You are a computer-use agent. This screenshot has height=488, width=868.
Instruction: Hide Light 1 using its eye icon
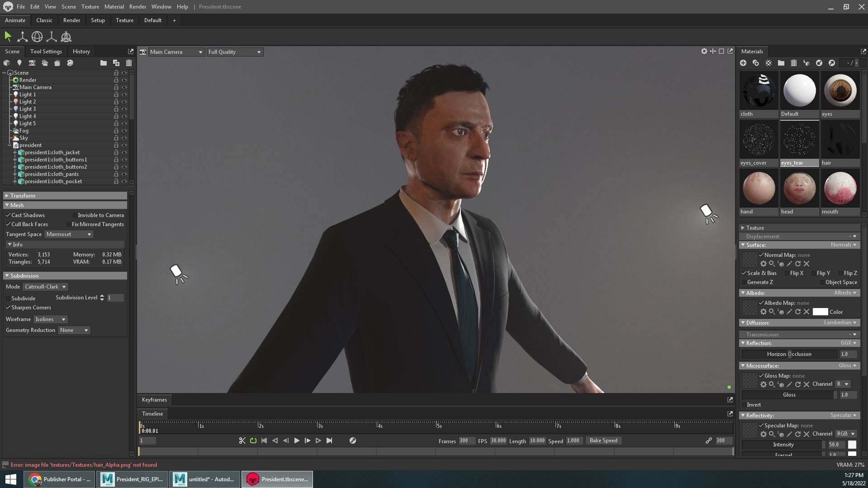coord(124,95)
